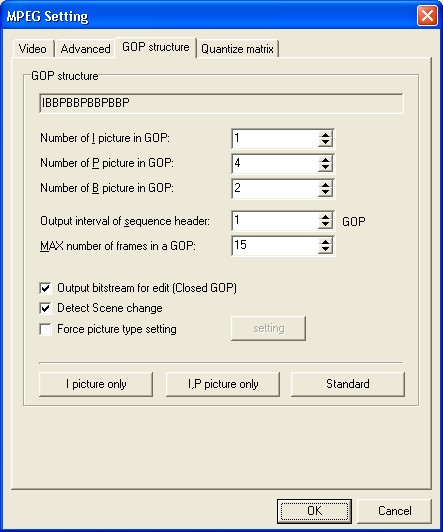
Task: Decrease the number of I pictures in GOP
Action: pyautogui.click(x=325, y=142)
